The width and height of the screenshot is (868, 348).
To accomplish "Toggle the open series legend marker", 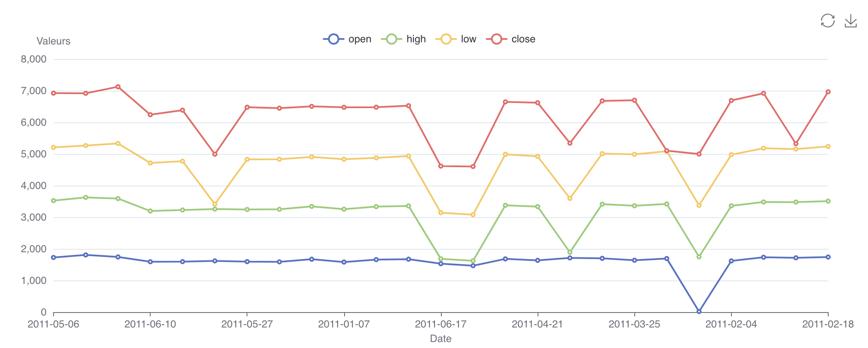I will [333, 39].
